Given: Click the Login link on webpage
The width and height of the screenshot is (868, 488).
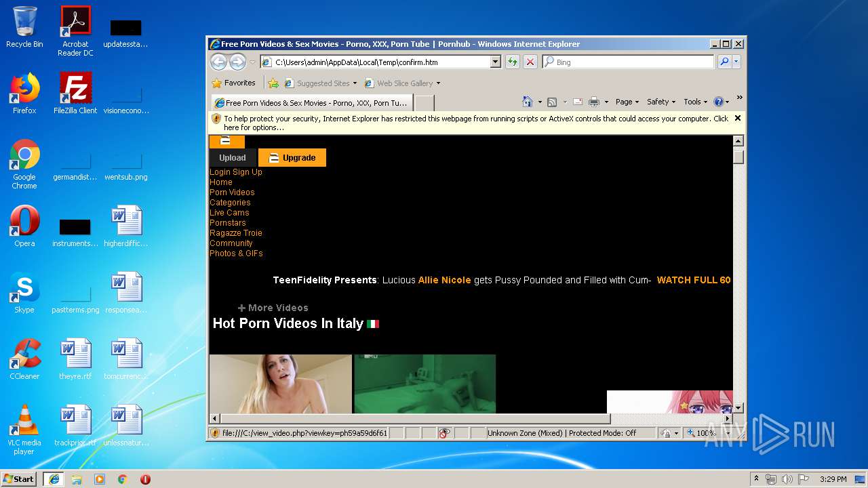Looking at the screenshot, I should 220,172.
